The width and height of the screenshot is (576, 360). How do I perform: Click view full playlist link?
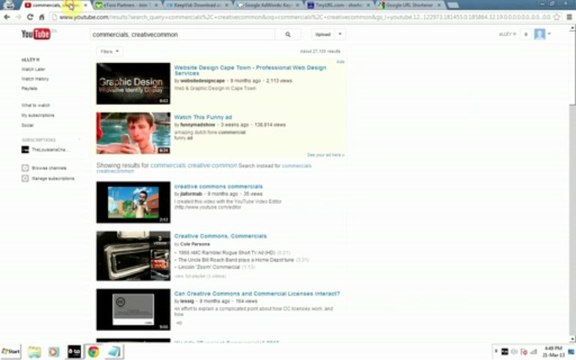coord(200,276)
